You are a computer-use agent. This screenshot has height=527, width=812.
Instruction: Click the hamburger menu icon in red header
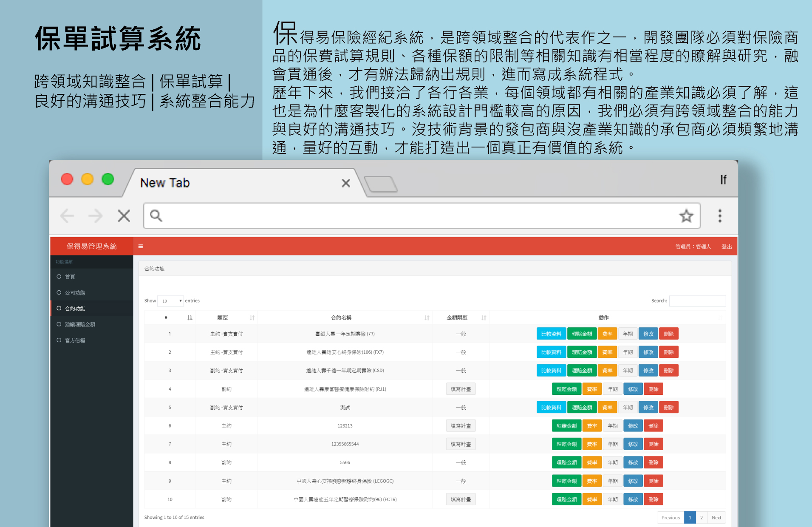(141, 246)
